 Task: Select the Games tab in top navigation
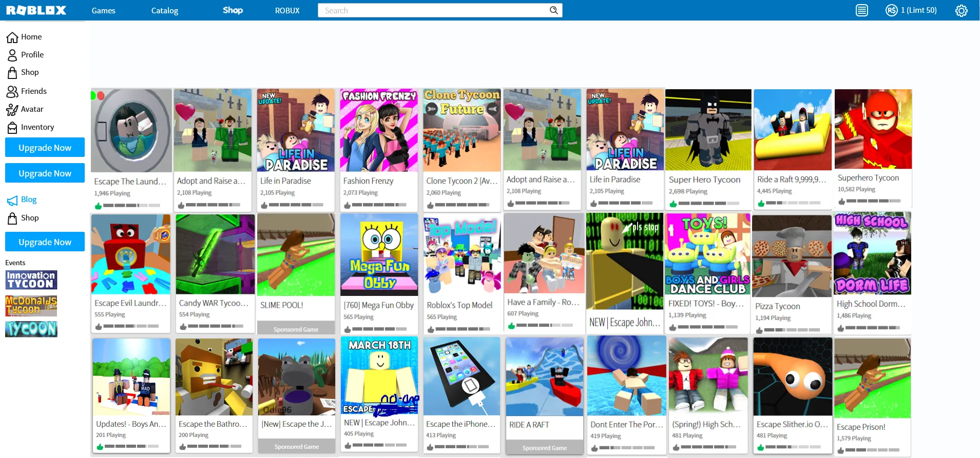pyautogui.click(x=103, y=10)
